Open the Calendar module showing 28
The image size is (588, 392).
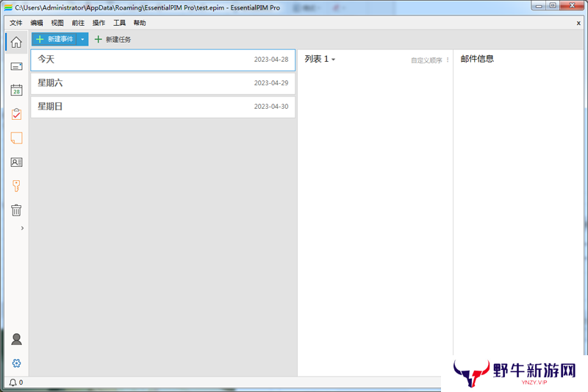point(16,90)
